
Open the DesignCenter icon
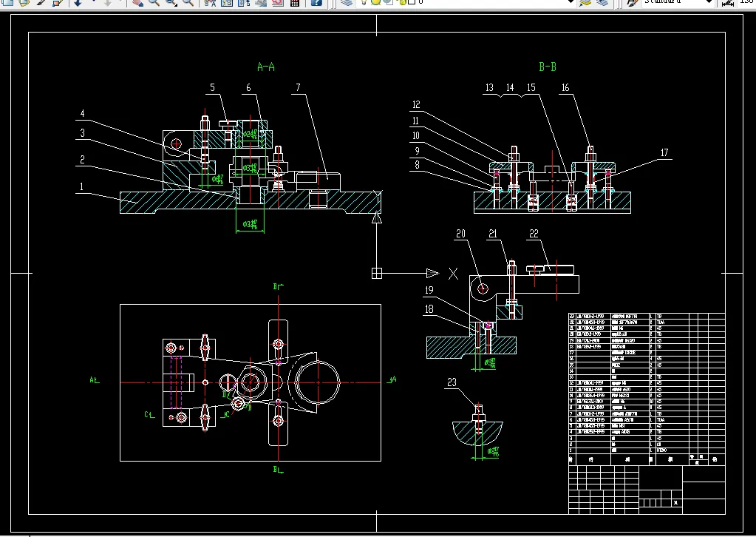[x=227, y=2]
